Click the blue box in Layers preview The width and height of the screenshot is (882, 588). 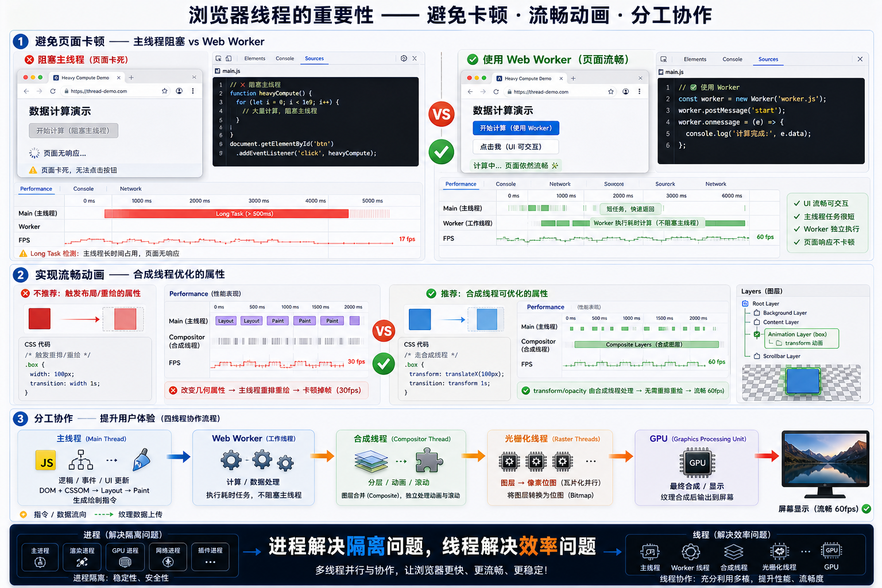pos(803,381)
